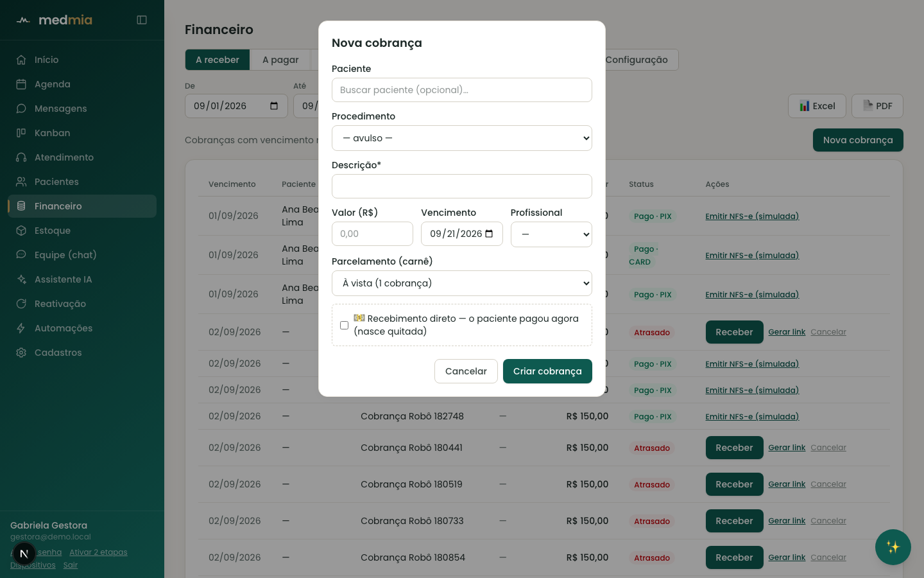Viewport: 924px width, 578px height.
Task: Open Gerar link for Cobrança Robô 180854
Action: (x=787, y=557)
